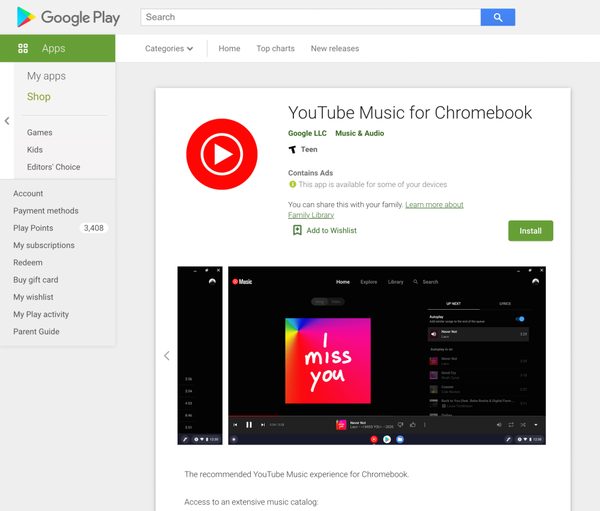Open the Parent Guide

pyautogui.click(x=36, y=331)
